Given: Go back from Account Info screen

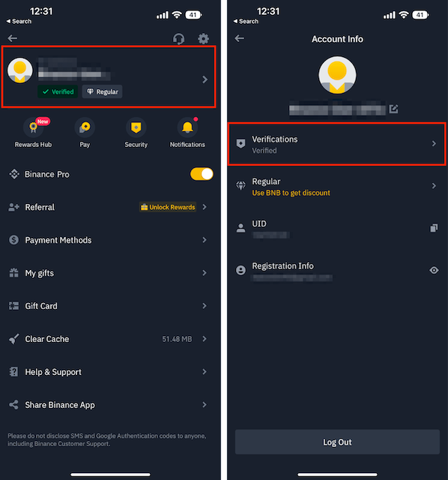Looking at the screenshot, I should click(240, 38).
